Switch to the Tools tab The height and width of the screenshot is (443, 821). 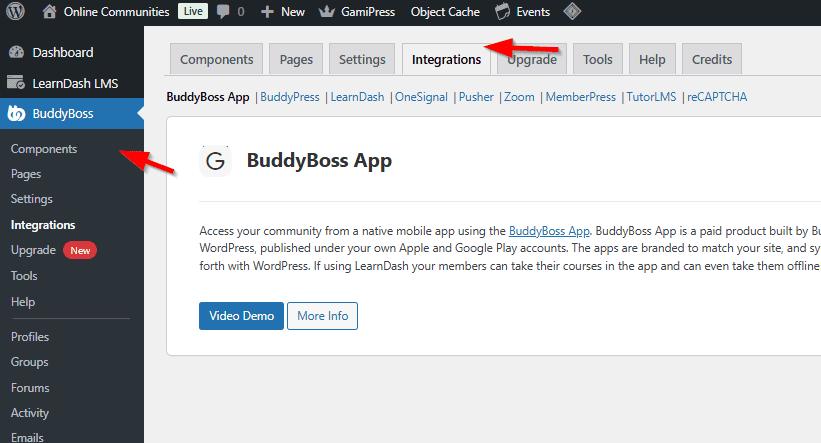pyautogui.click(x=598, y=59)
